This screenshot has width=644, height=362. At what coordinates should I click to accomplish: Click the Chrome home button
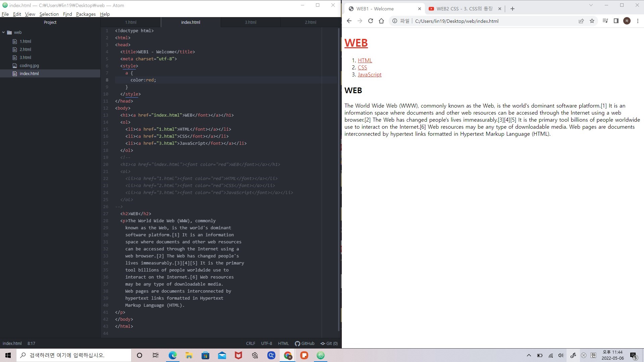click(381, 21)
